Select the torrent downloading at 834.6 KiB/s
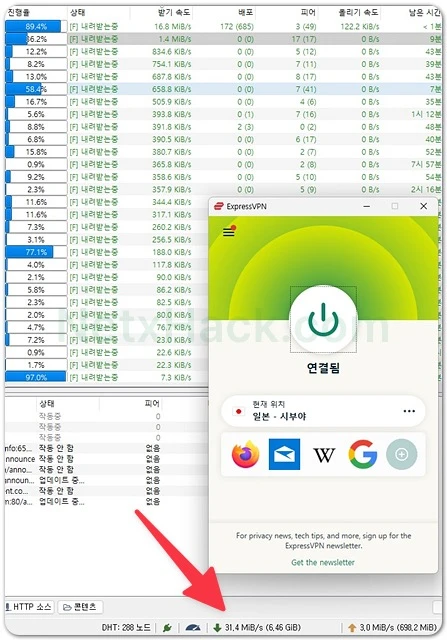Screen dimensions: 447x640 point(223,52)
